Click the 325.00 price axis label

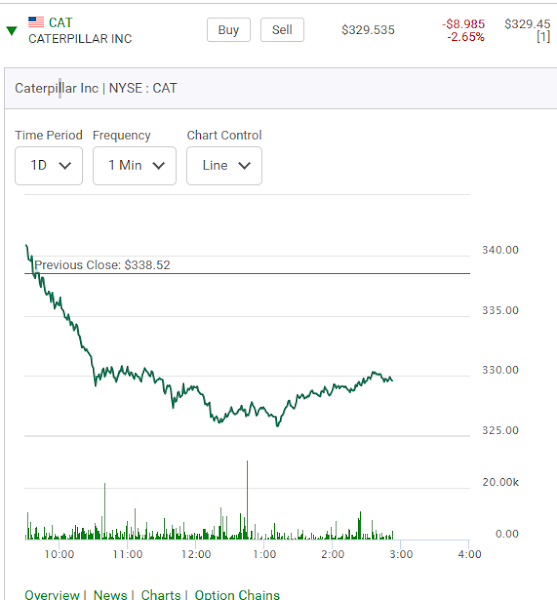(x=500, y=430)
